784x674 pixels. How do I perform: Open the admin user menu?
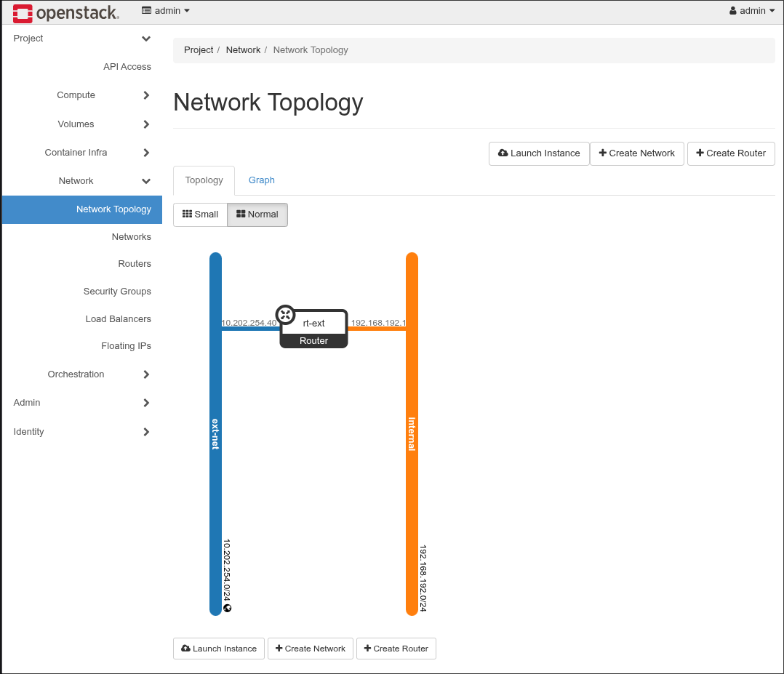[x=752, y=11]
